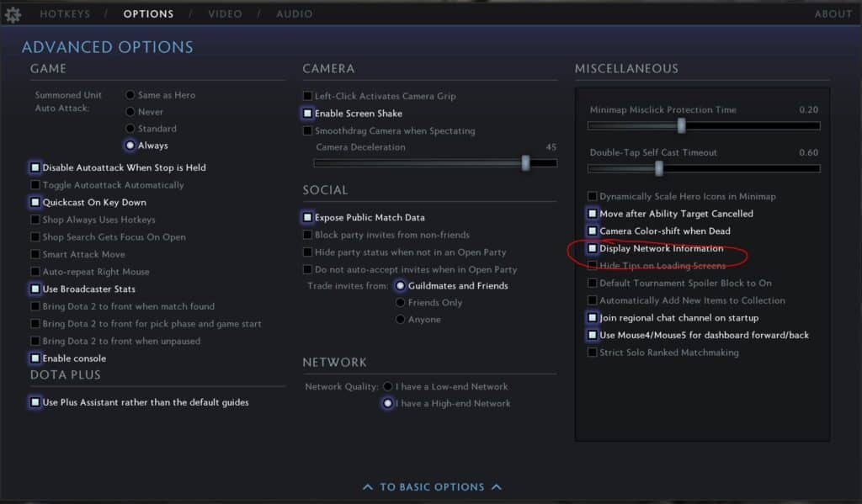Select I have a Low-end Network
The width and height of the screenshot is (862, 504).
[x=387, y=385]
